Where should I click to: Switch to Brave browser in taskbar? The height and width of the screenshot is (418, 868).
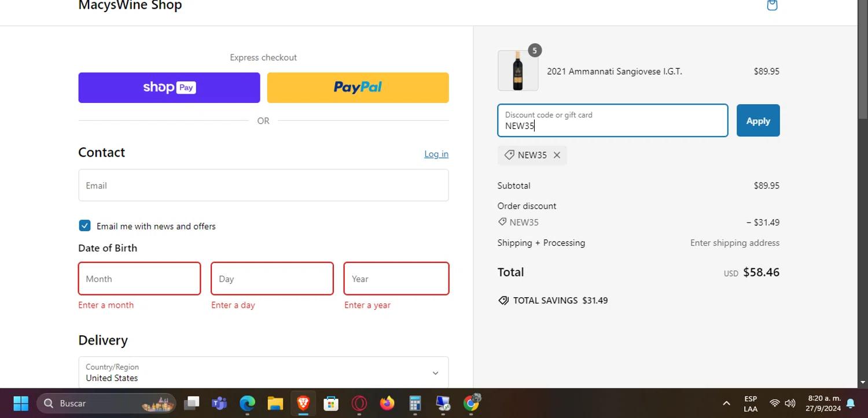(303, 403)
